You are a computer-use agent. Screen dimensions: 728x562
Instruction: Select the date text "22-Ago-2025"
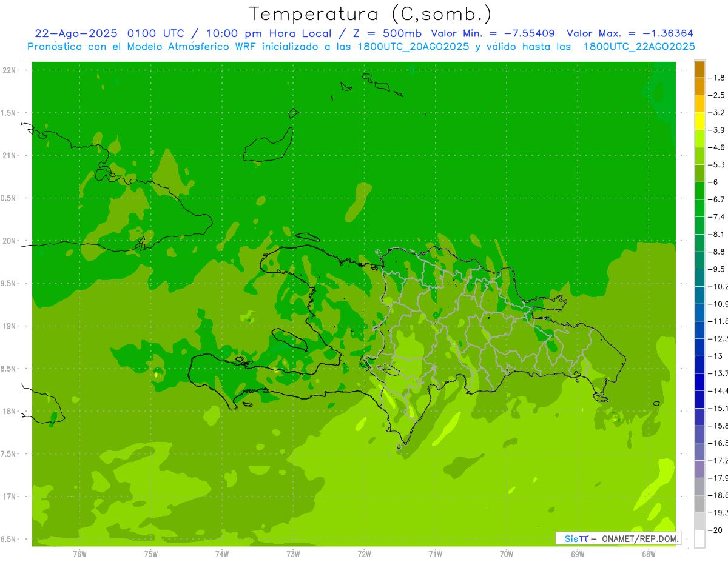coord(76,33)
